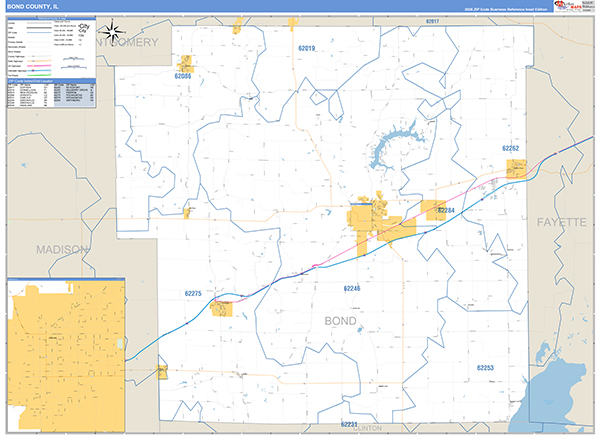Viewport: 600px width, 435px height.
Task: Click the FAYETTE county label
Action: tap(561, 222)
